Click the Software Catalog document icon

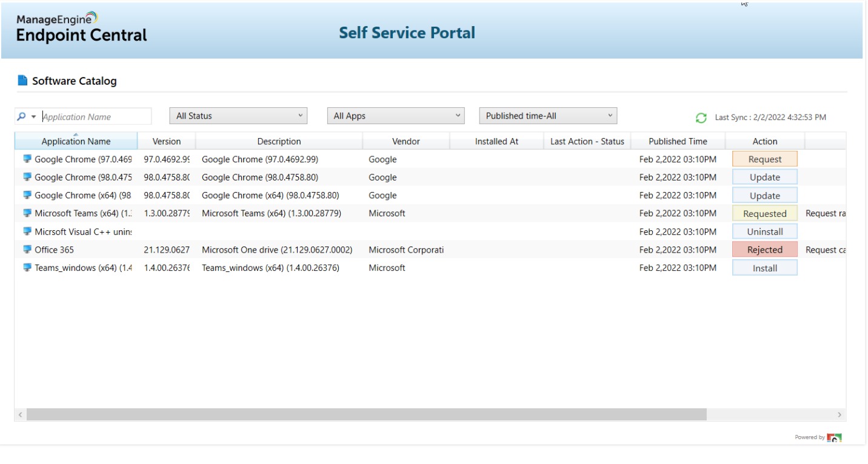coord(22,81)
